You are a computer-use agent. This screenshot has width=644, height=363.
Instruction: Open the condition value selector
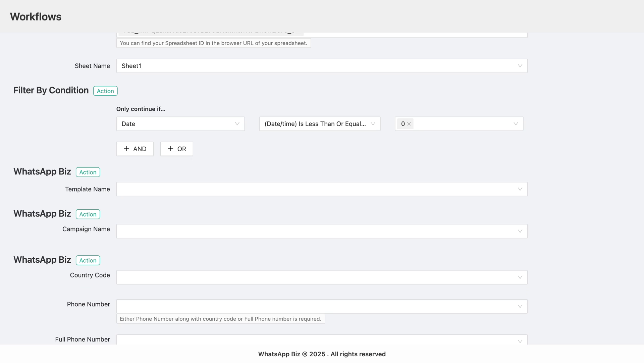[463, 124]
